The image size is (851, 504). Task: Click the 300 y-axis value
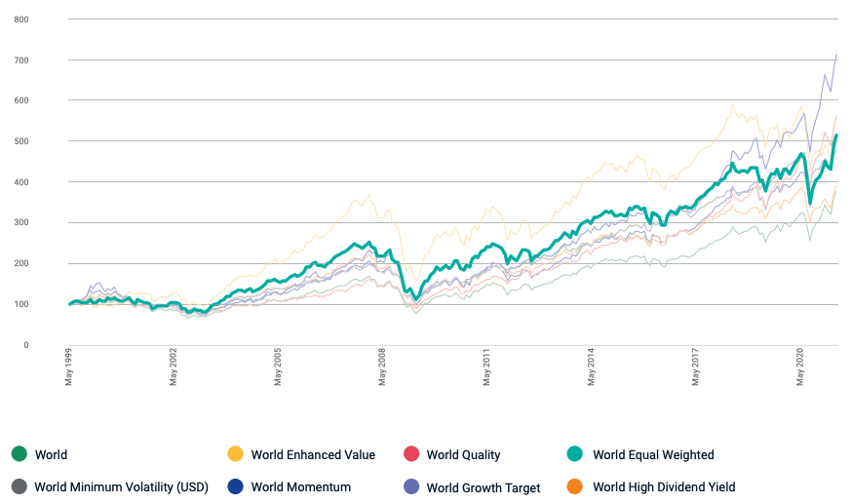(x=21, y=222)
